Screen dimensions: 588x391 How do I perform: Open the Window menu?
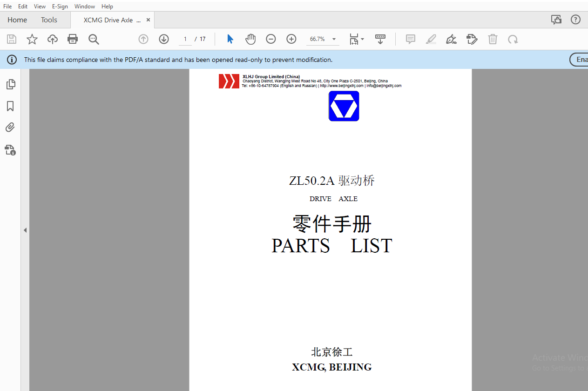tap(85, 7)
